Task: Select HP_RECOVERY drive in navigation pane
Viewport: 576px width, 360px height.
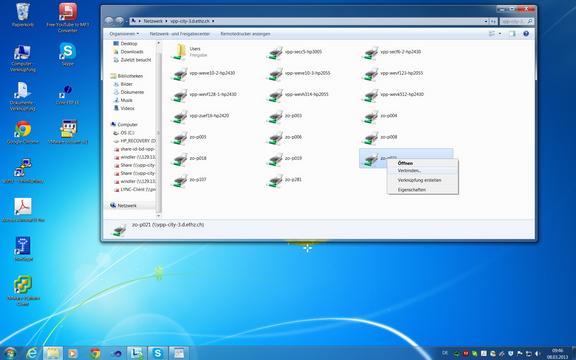Action: [x=134, y=141]
